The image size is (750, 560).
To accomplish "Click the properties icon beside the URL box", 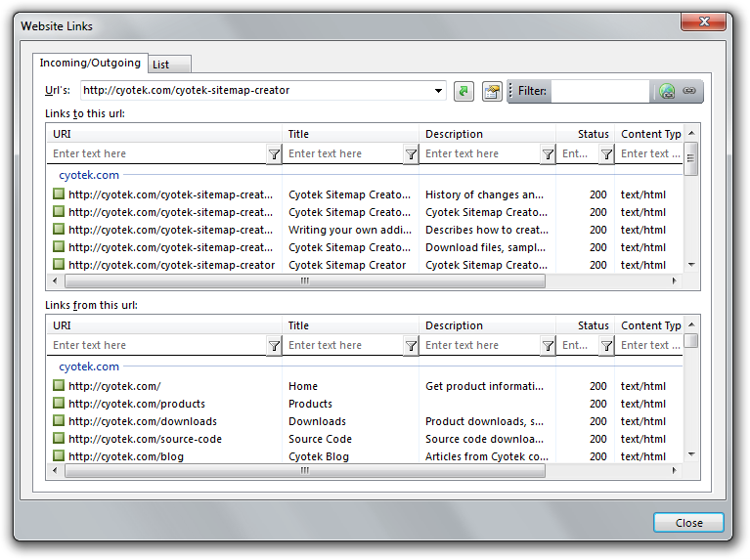I will tap(492, 91).
